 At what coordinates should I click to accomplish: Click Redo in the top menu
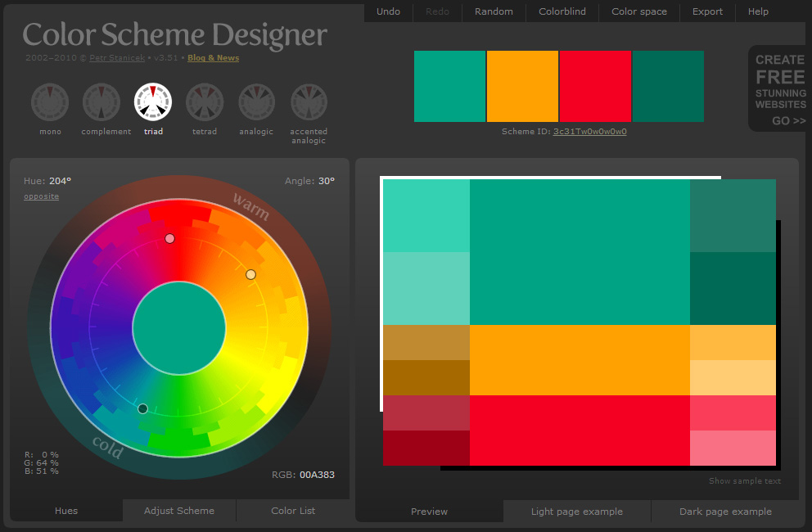point(438,11)
